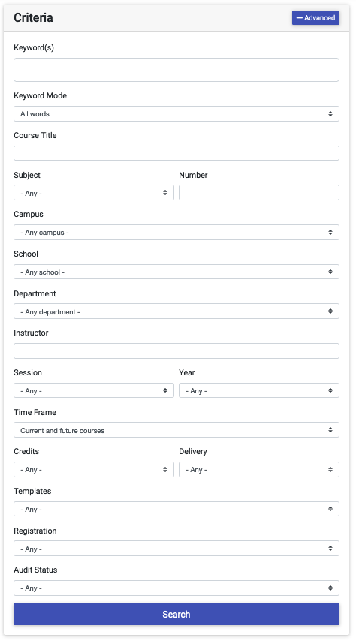Open the Session dropdown
This screenshot has width=356, height=644.
94,390
